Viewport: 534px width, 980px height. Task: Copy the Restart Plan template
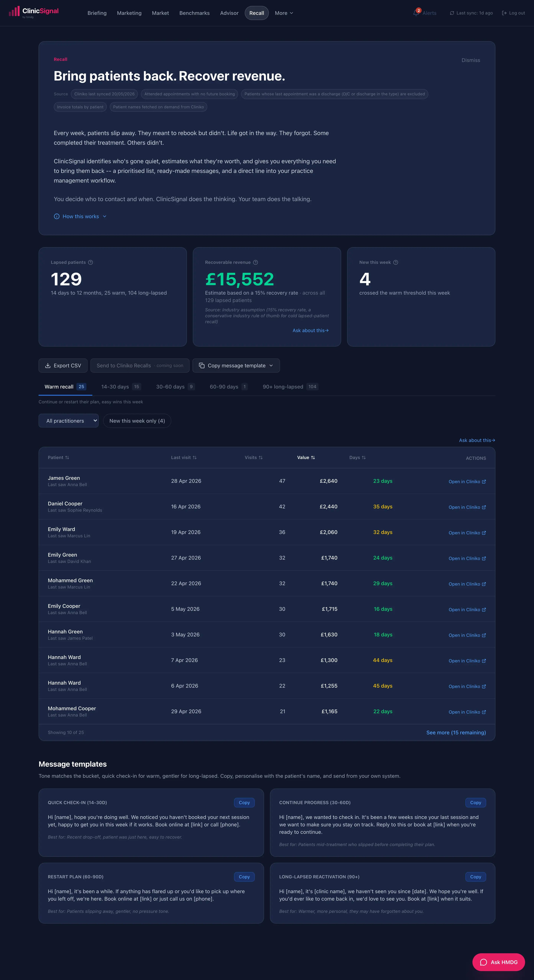click(244, 876)
